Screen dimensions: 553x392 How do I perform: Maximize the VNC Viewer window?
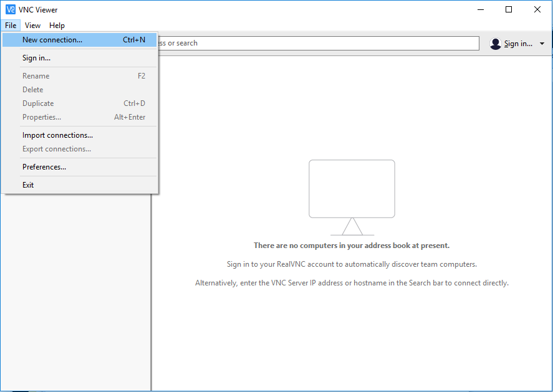click(x=509, y=9)
